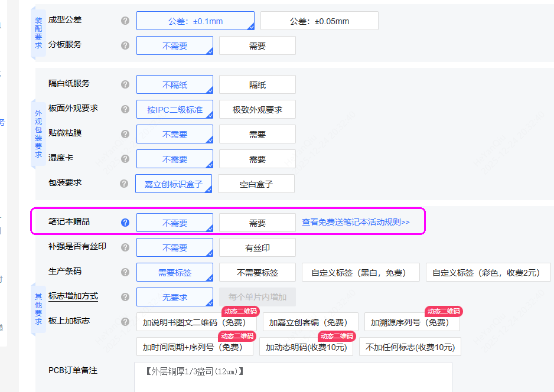Select 需要 for 笔记本赠品
Screen dimensions: 554x392
257,223
